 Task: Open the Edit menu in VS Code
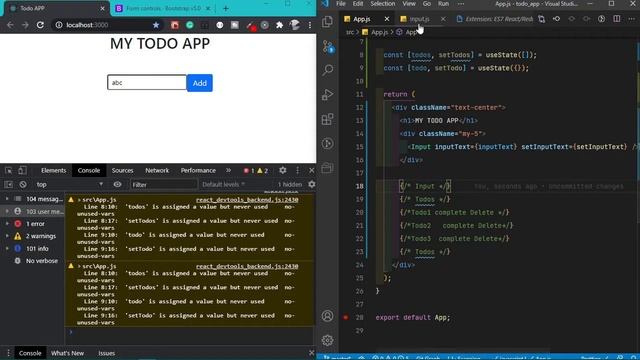358,4
